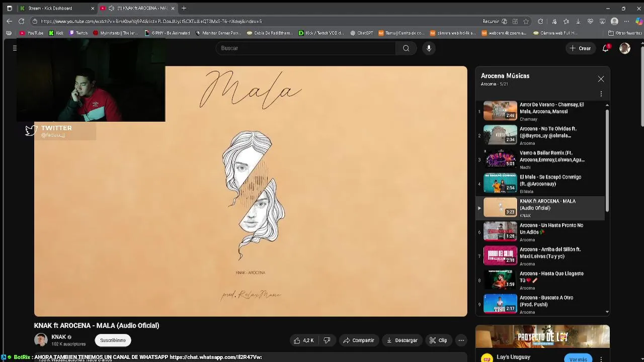The width and height of the screenshot is (644, 362).
Task: Click the Descargar download button
Action: click(x=402, y=340)
